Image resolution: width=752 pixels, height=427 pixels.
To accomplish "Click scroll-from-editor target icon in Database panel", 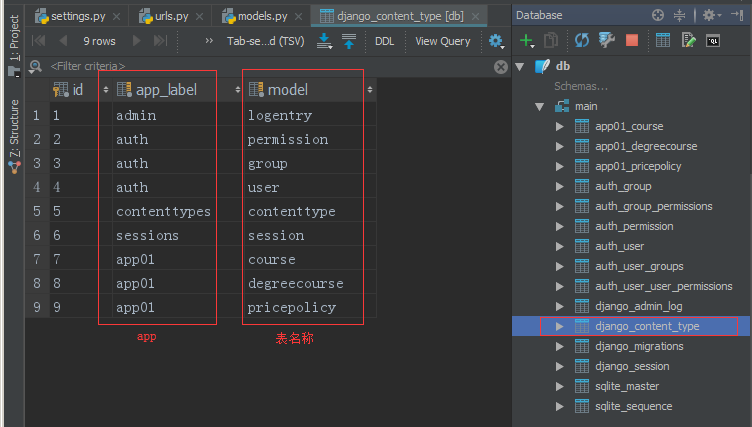I will coord(658,15).
